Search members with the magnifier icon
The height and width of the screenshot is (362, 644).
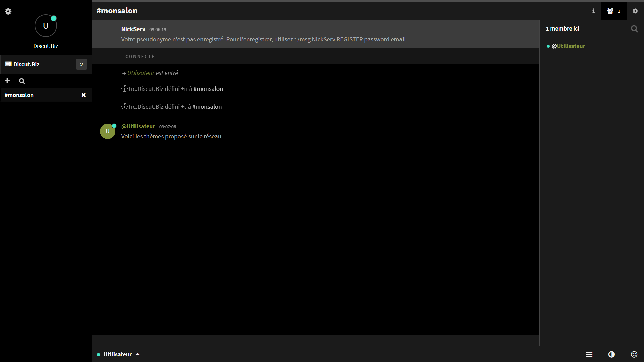tap(634, 29)
